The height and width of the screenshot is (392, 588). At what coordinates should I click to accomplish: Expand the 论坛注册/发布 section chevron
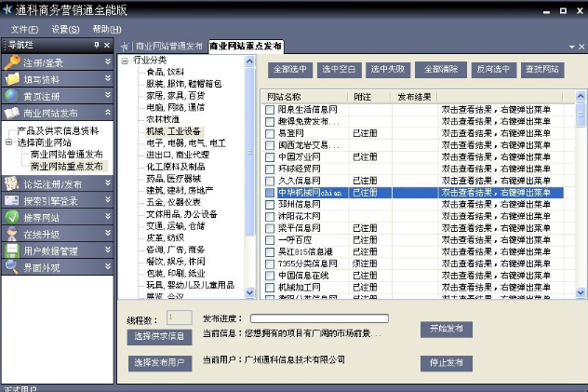pyautogui.click(x=107, y=183)
